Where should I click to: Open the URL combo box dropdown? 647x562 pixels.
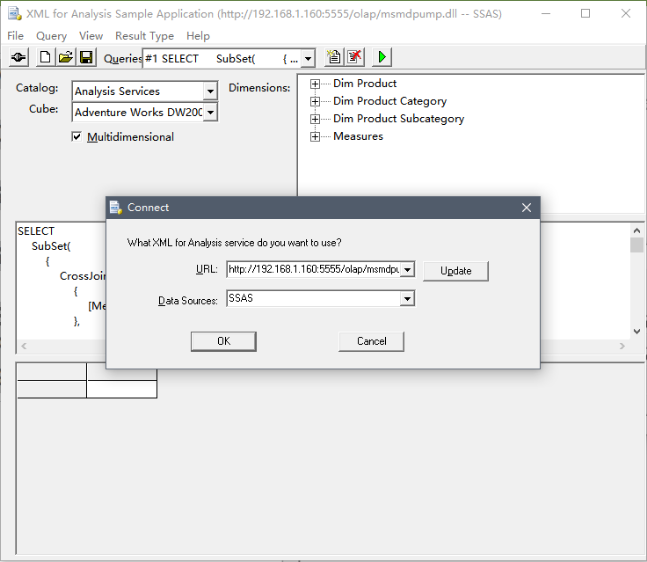(407, 269)
